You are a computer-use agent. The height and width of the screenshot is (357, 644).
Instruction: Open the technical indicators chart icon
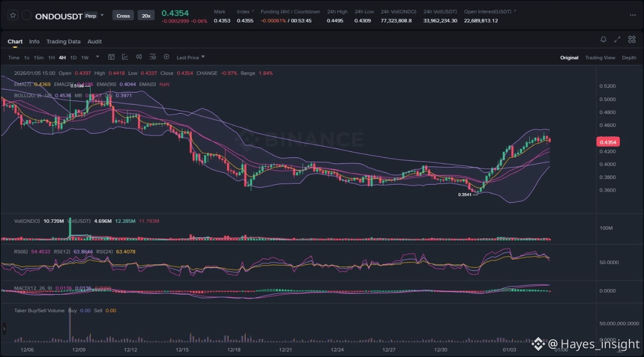[x=125, y=57]
